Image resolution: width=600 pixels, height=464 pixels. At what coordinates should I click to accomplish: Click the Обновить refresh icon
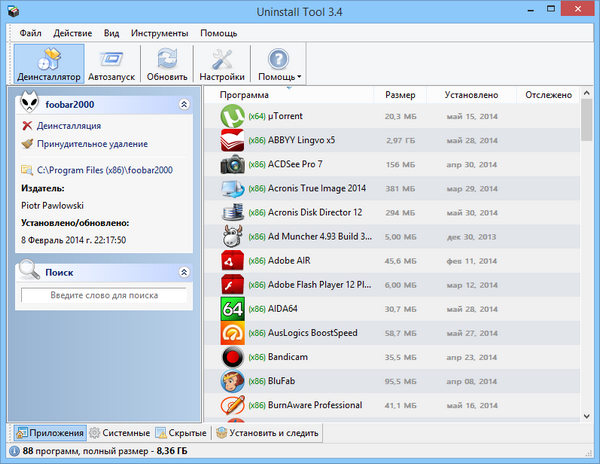click(166, 58)
